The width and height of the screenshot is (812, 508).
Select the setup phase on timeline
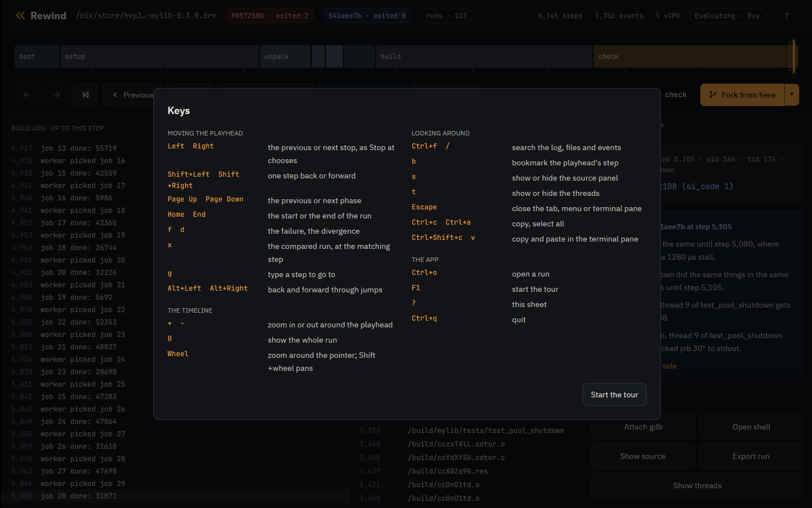tap(160, 56)
